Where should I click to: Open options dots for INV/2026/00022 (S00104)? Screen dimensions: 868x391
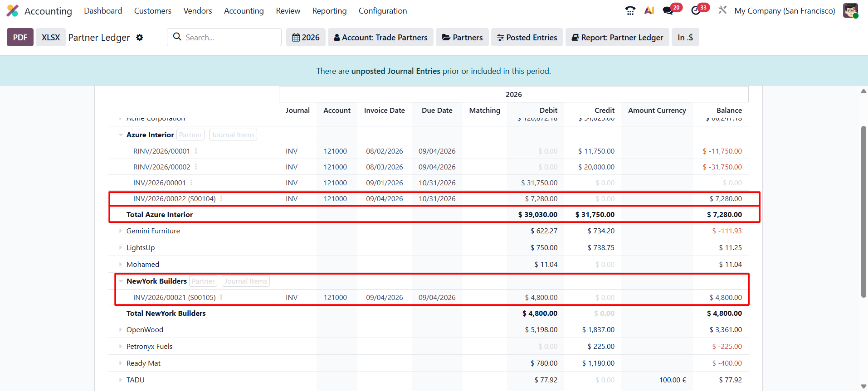click(221, 198)
